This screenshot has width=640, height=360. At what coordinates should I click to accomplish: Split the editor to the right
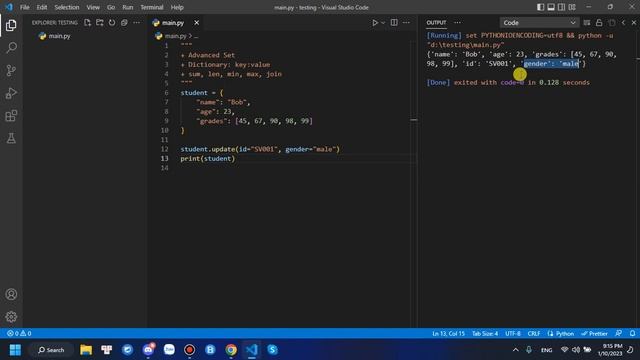[x=394, y=23]
